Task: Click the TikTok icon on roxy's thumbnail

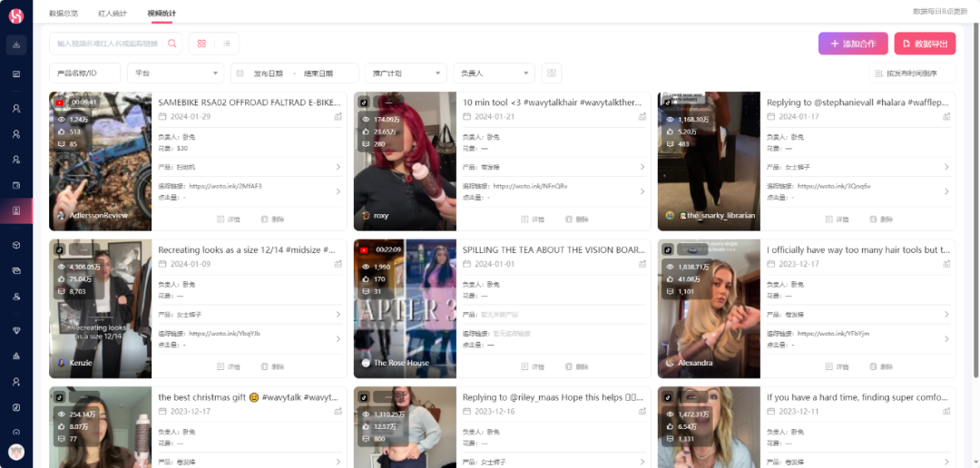Action: pos(364,102)
